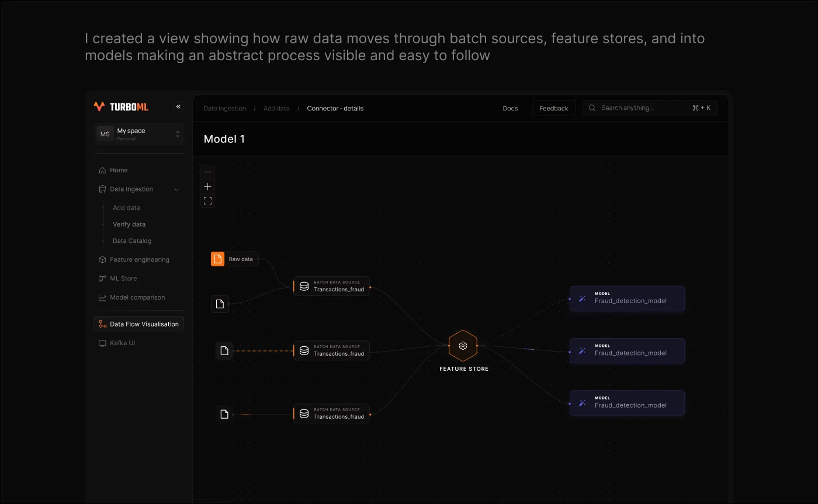Zoom in the canvas with plus button

207,186
